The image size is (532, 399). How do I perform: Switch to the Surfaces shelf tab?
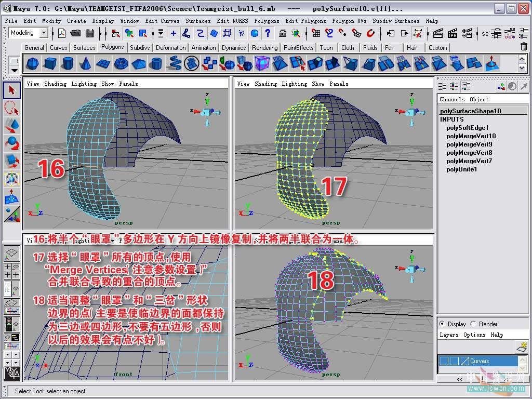pos(84,47)
